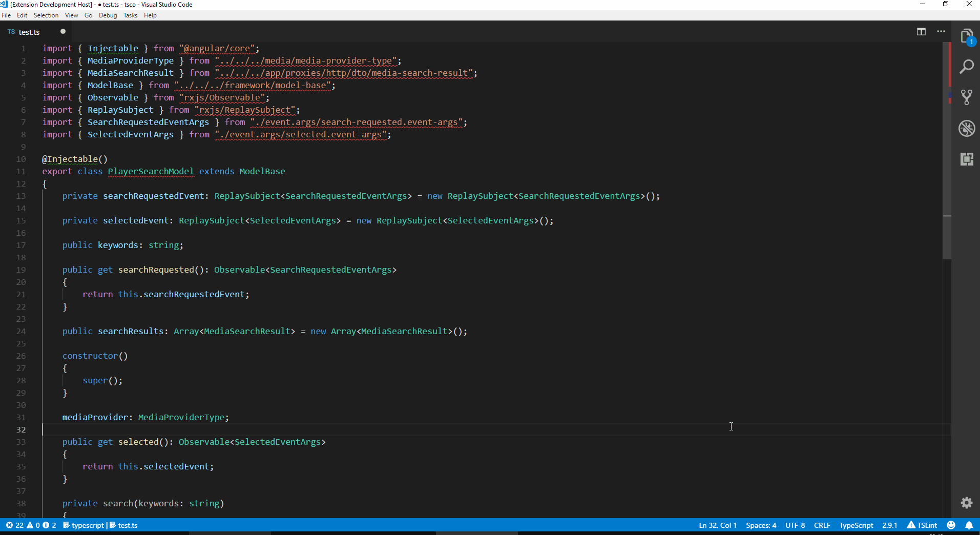This screenshot has width=980, height=535.
Task: Click the search method name on line 38
Action: [x=118, y=503]
